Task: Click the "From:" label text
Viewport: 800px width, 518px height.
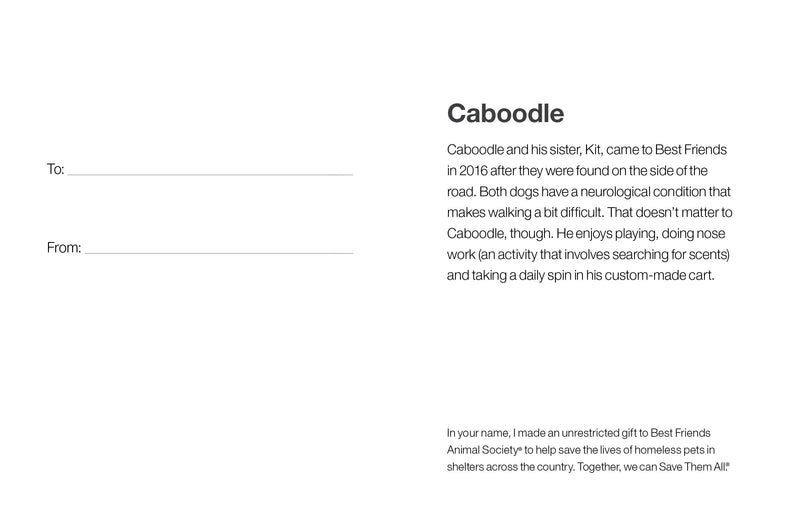Action: coord(64,247)
